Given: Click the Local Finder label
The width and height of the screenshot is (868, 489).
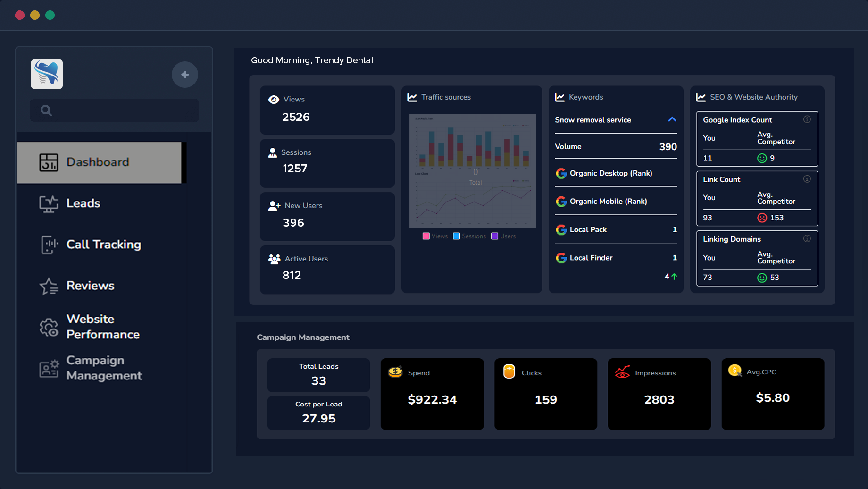Looking at the screenshot, I should 591,258.
